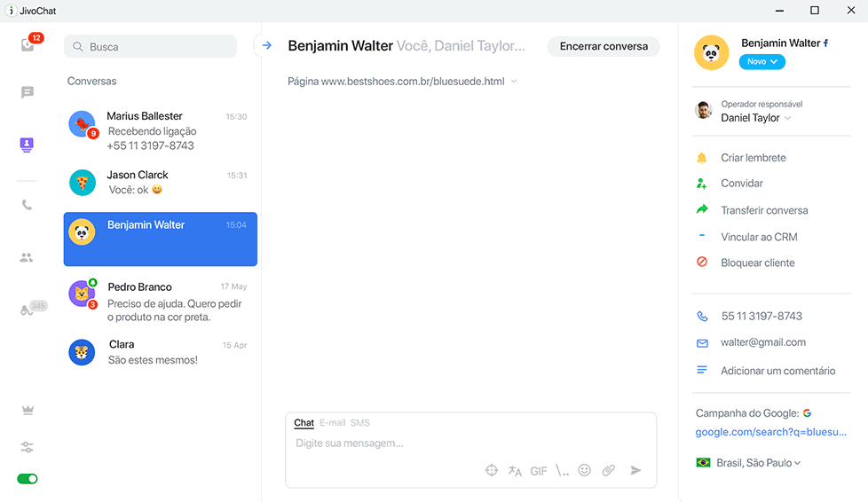This screenshot has height=502, width=868.
Task: Open the team members icon in sidebar
Action: pos(27,257)
